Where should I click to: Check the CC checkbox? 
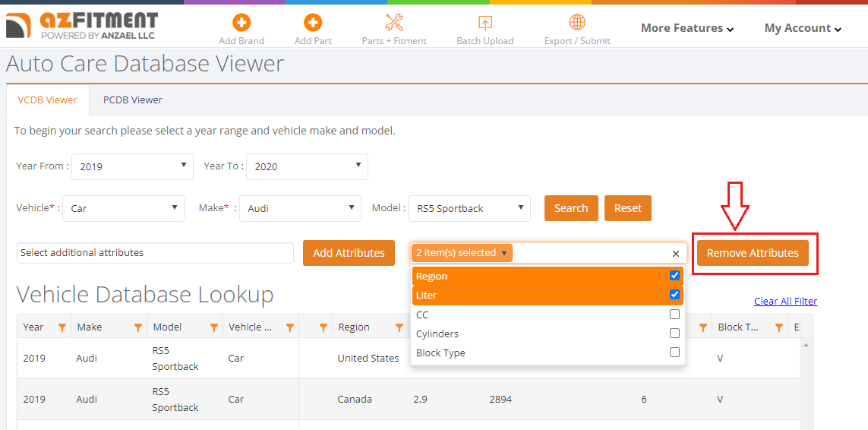pos(674,315)
